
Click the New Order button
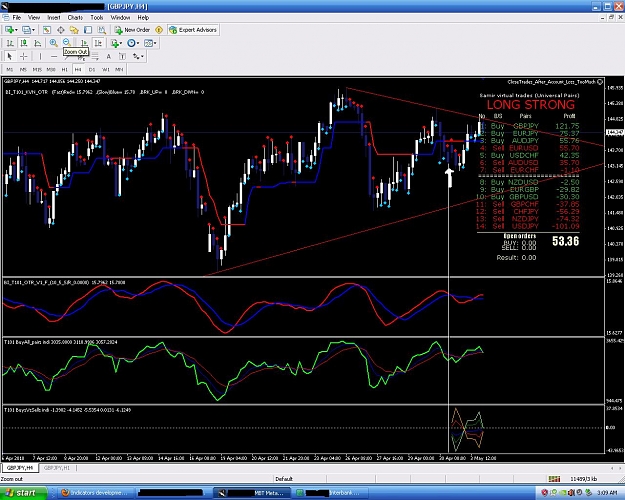(x=132, y=30)
